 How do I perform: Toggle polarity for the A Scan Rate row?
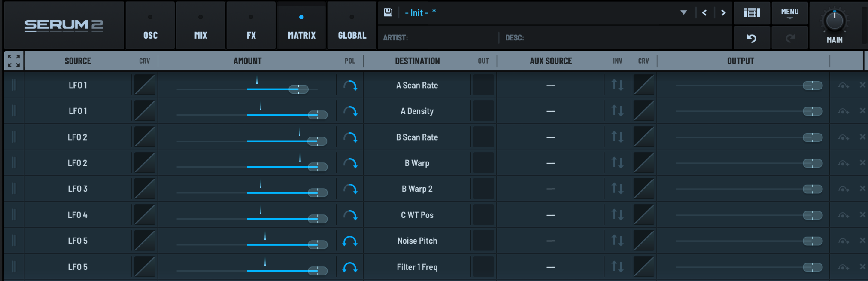[x=350, y=86]
